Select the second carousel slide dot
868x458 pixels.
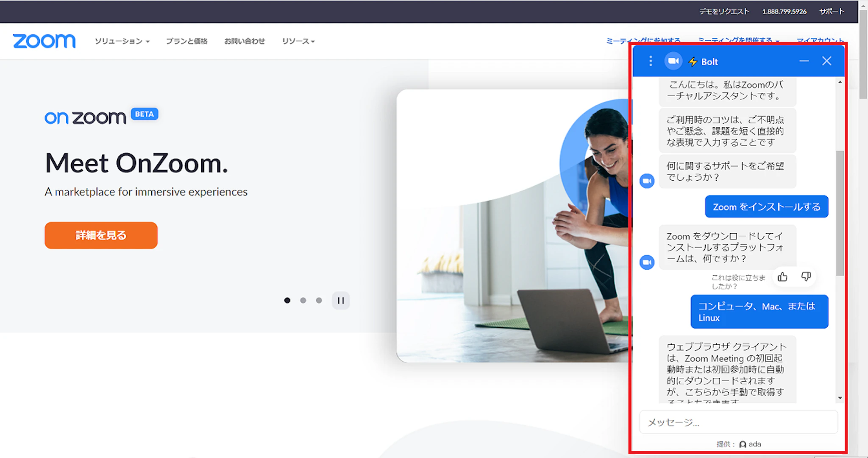pos(303,301)
